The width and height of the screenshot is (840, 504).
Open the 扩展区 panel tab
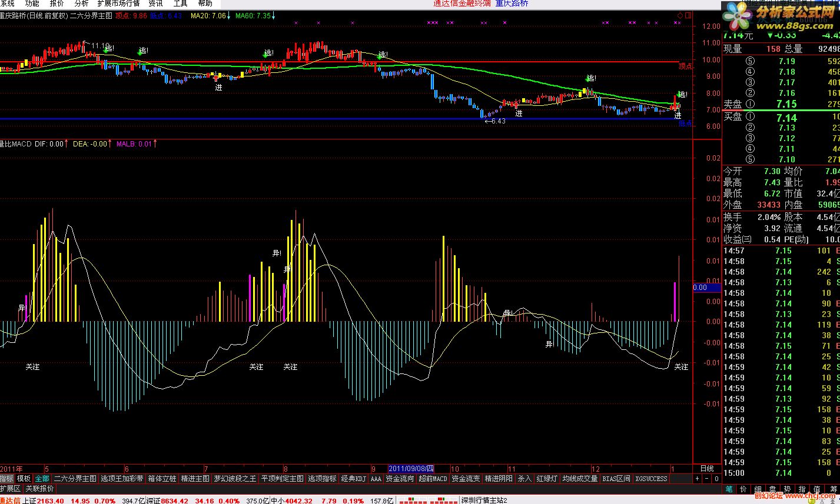11,489
